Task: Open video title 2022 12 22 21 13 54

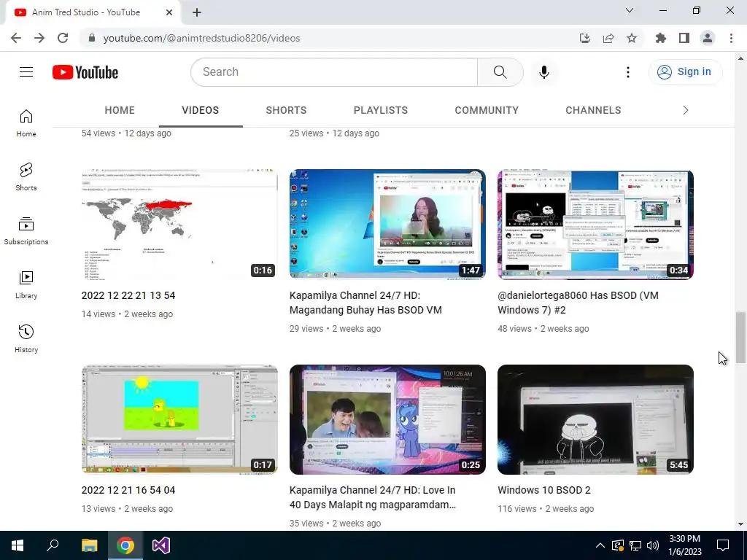Action: pos(128,295)
